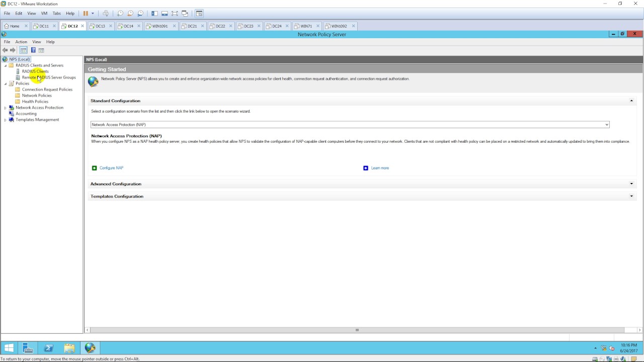The image size is (644, 362).
Task: Click the NPS Forward arrow toolbar button
Action: click(13, 50)
